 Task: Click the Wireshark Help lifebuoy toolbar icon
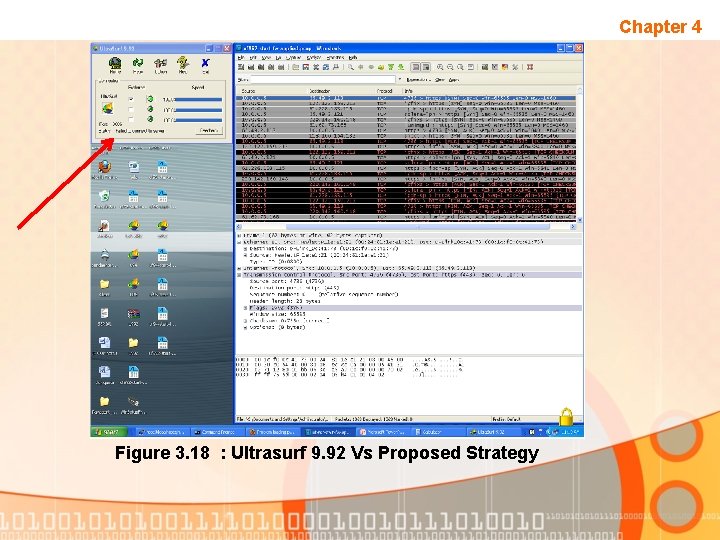coord(530,67)
